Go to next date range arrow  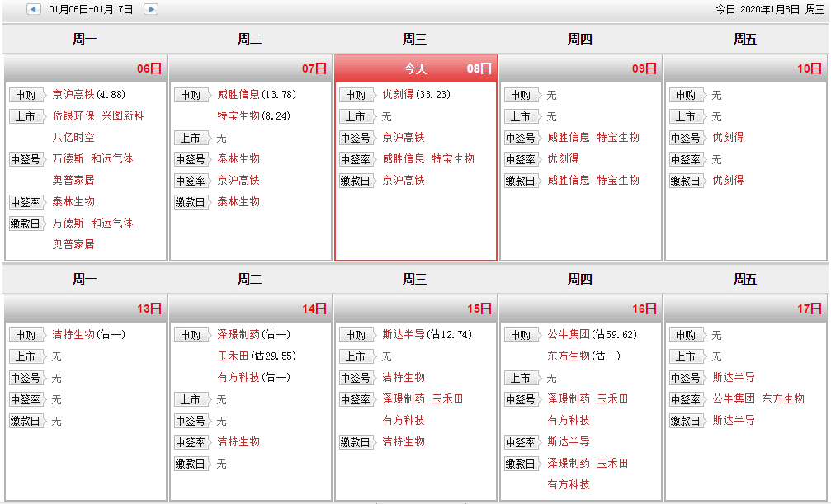tap(150, 9)
